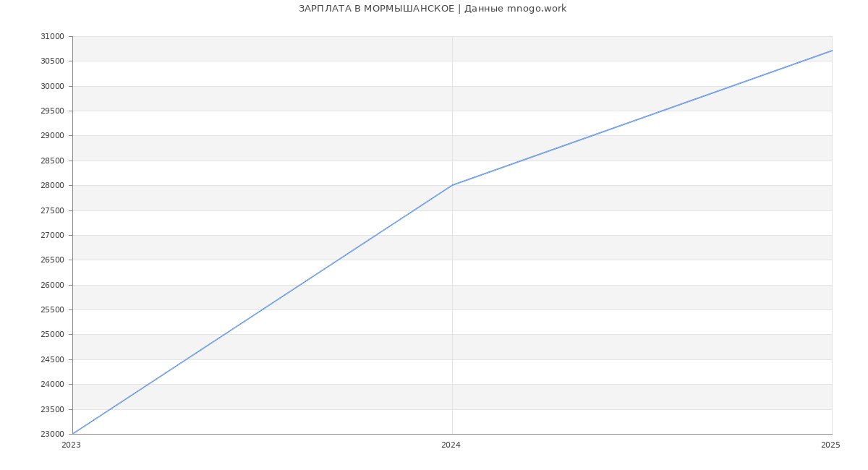This screenshot has width=868, height=470.
Task: Click the 23500 y-axis label
Action: (52, 409)
